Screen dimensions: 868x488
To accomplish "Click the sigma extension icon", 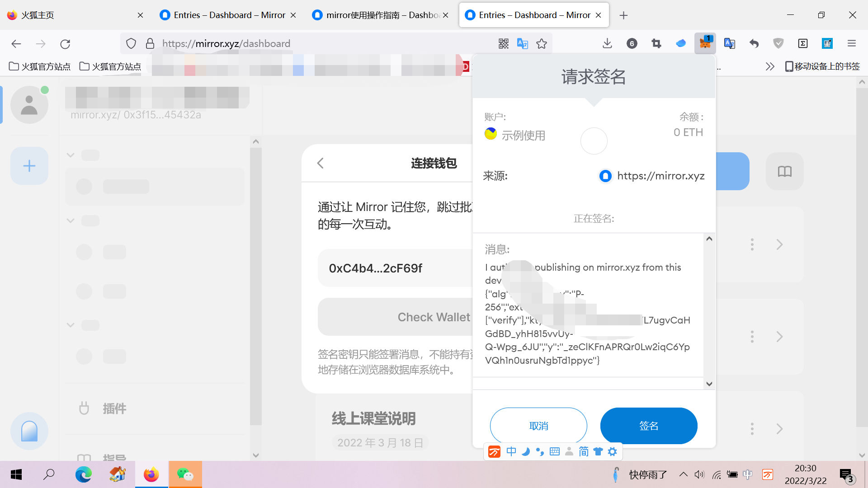I will [803, 43].
